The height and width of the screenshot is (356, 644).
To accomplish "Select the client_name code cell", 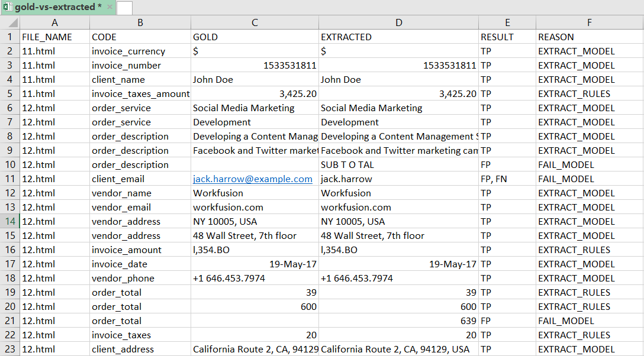I will click(140, 80).
